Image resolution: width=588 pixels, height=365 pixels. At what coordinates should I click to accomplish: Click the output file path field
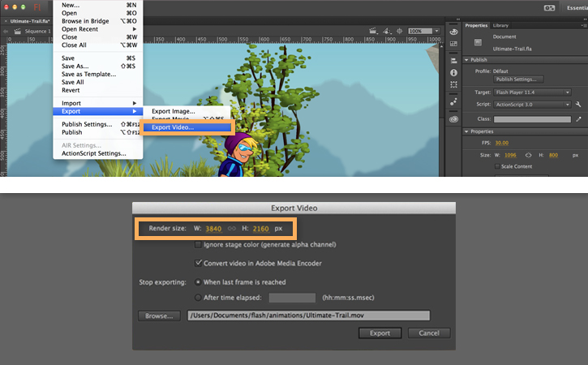[x=309, y=316]
